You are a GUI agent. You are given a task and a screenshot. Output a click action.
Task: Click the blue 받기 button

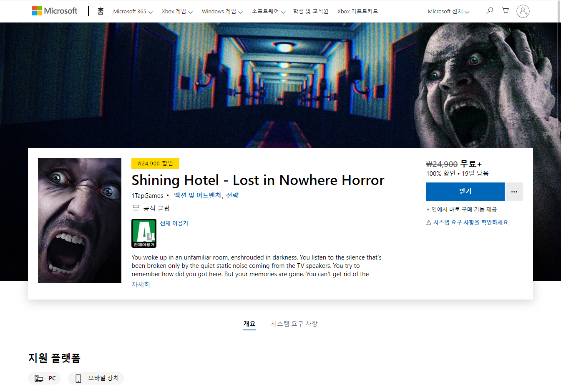pos(465,192)
